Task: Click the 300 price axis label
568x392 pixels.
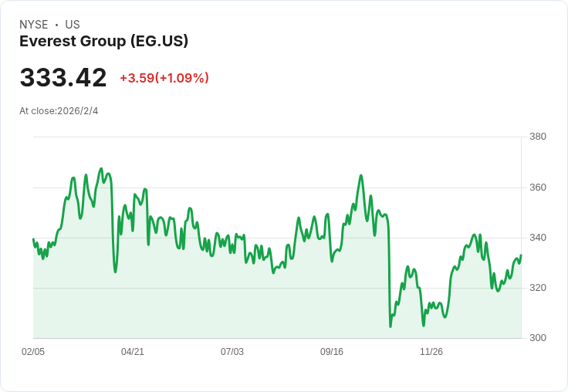Action: click(538, 338)
